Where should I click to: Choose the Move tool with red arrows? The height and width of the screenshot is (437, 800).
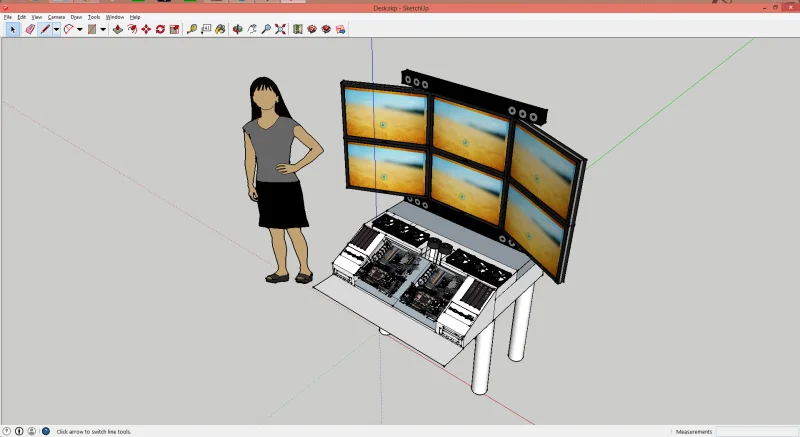point(146,30)
